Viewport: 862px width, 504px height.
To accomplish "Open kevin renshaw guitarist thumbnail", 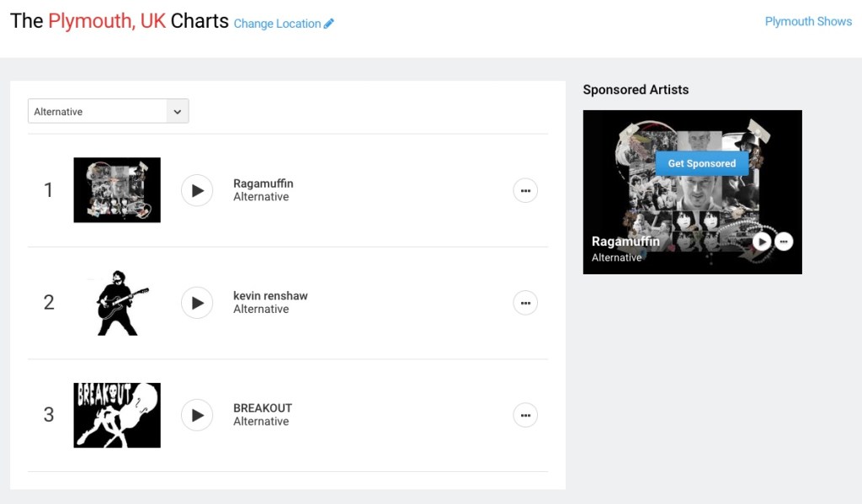I will tap(117, 303).
